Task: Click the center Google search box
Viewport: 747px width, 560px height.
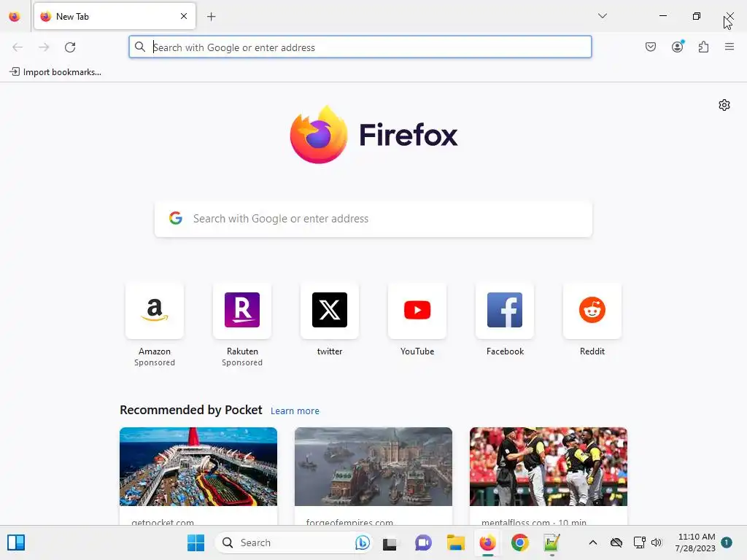Action: (373, 219)
